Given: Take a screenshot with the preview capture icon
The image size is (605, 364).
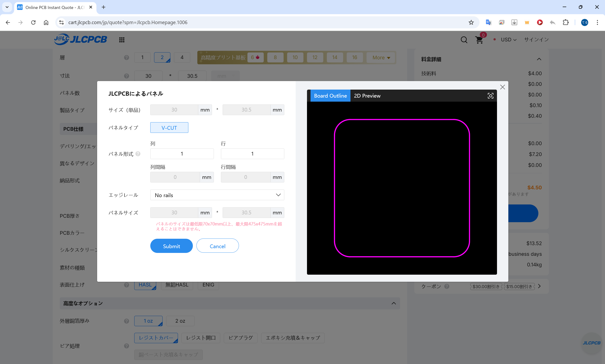Looking at the screenshot, I should [x=490, y=96].
